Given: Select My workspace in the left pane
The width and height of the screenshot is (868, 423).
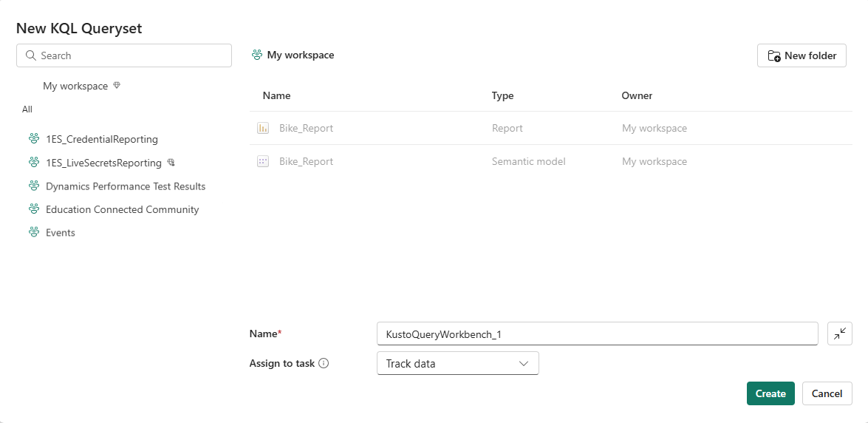Looking at the screenshot, I should click(75, 86).
